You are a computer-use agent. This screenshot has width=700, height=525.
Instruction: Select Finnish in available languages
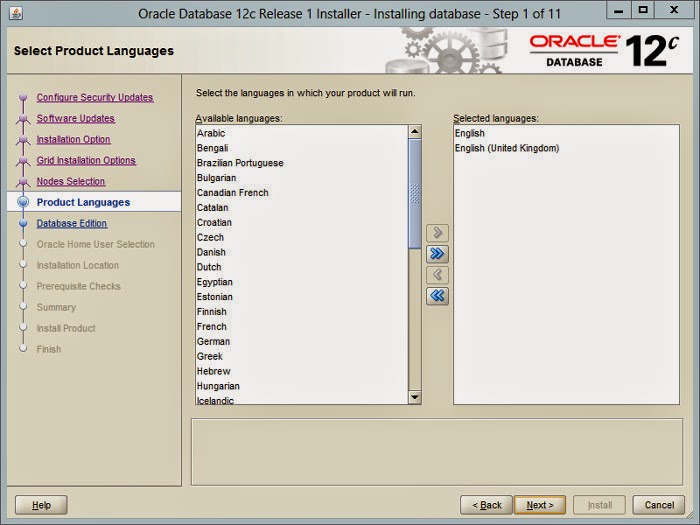(x=302, y=312)
